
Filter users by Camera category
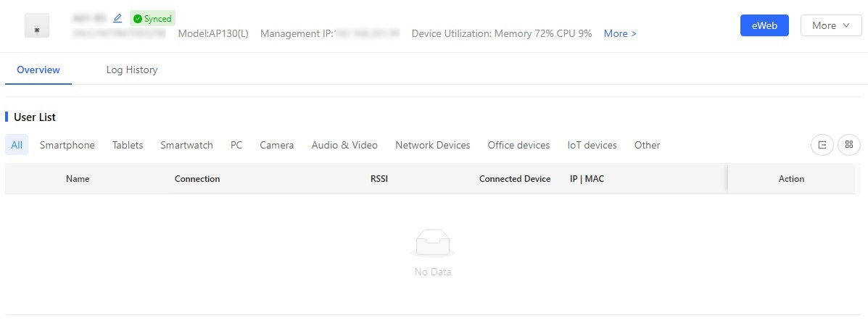pos(277,145)
